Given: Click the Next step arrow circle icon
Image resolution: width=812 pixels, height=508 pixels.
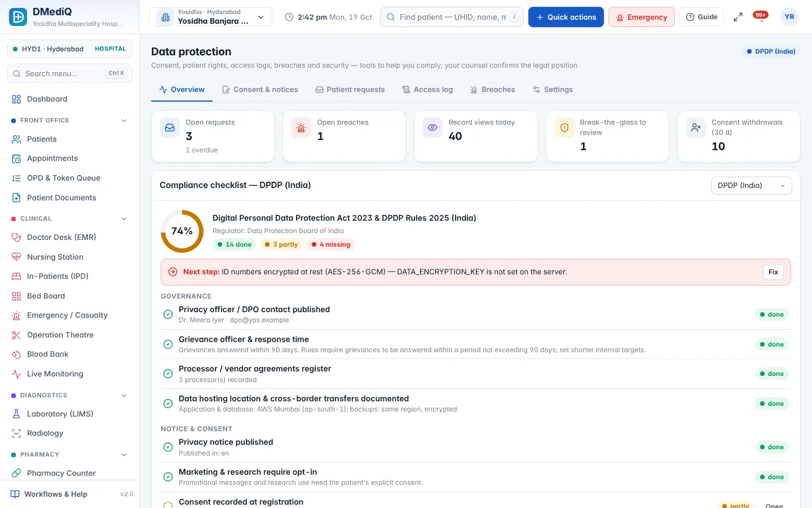Looking at the screenshot, I should coord(173,271).
